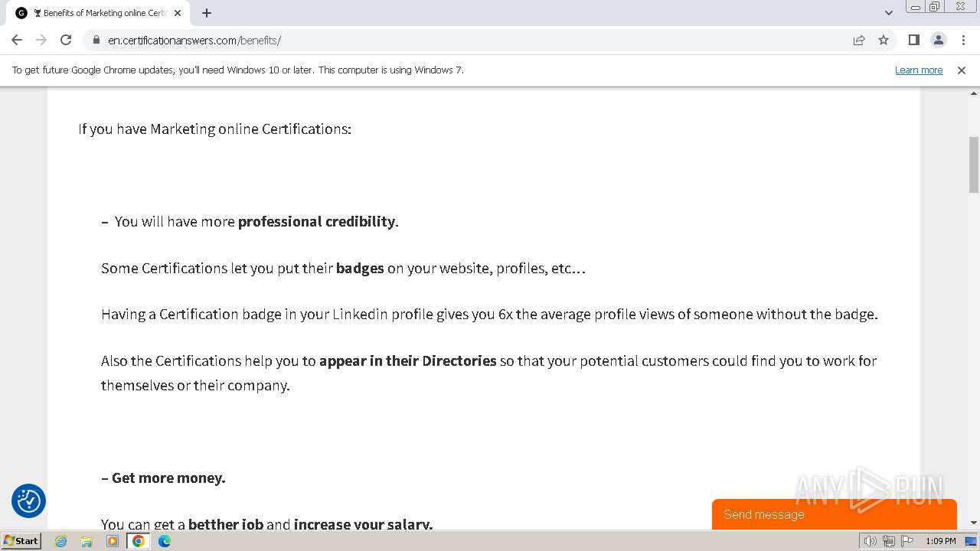Open the Send message chat widget

coord(834,514)
